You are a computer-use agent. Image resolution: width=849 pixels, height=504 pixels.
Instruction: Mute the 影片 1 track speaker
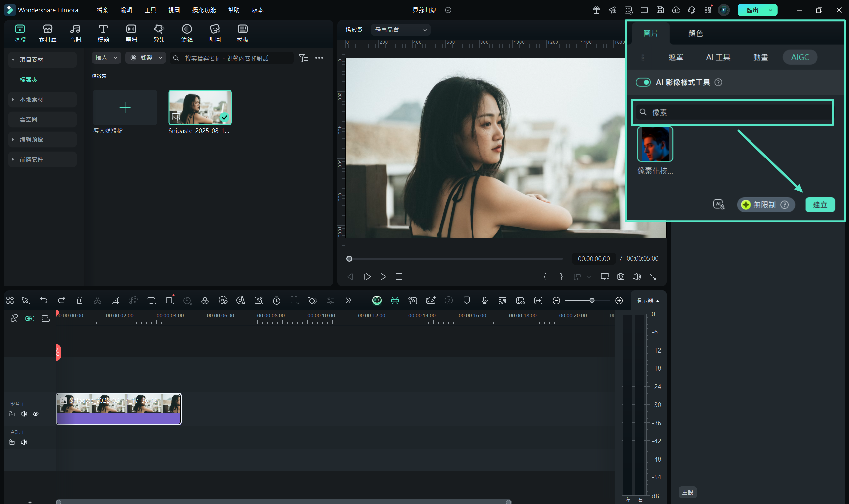click(24, 414)
